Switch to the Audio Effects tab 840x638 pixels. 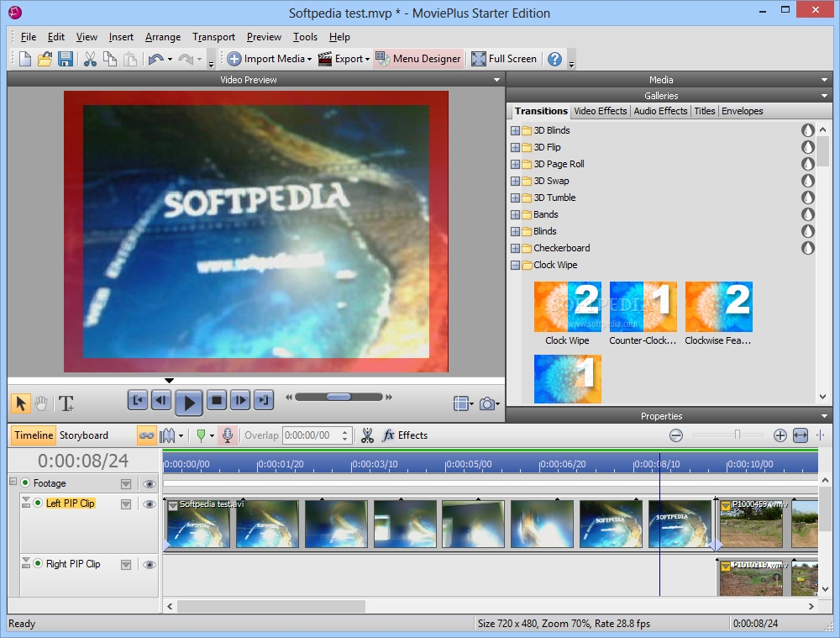click(x=660, y=111)
